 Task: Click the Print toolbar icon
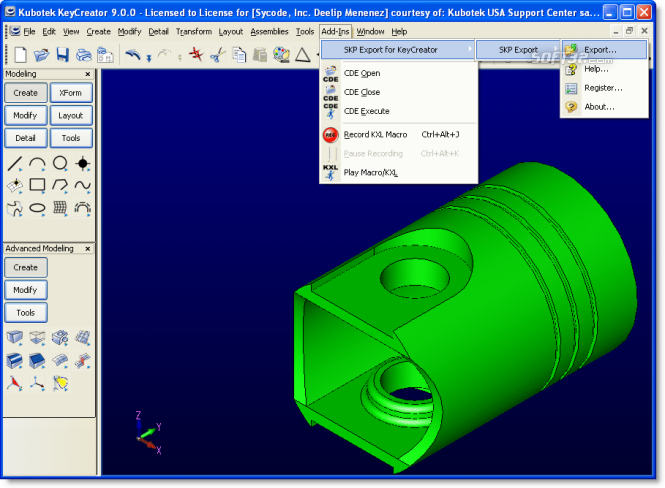click(84, 55)
